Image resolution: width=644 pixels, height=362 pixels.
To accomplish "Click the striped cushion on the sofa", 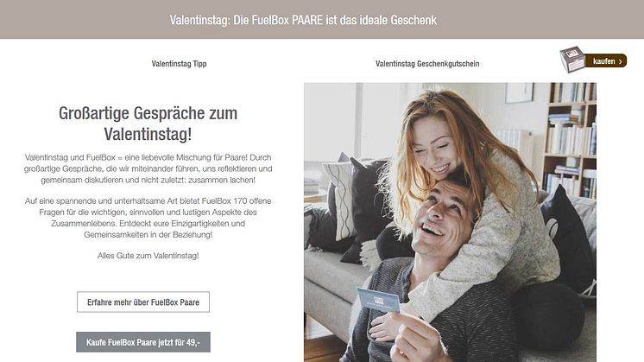I will (339, 201).
